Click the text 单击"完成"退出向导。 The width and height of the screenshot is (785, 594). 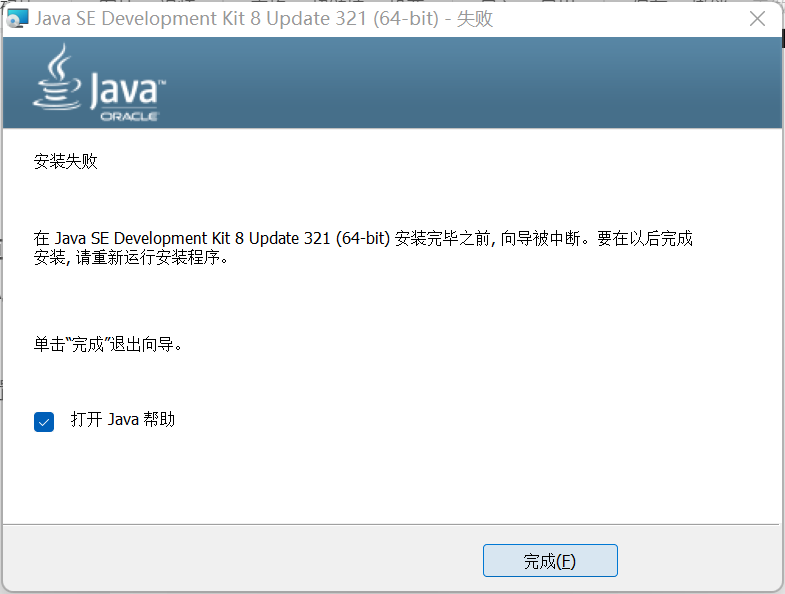tap(108, 345)
